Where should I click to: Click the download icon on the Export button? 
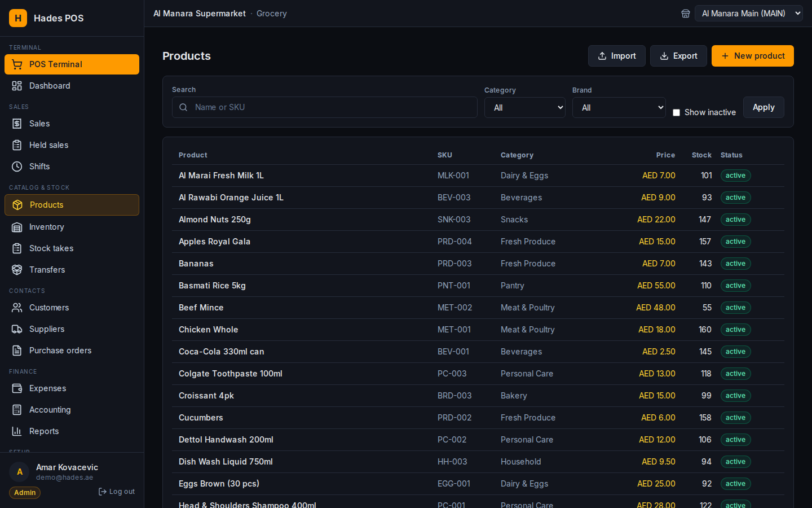[664, 56]
